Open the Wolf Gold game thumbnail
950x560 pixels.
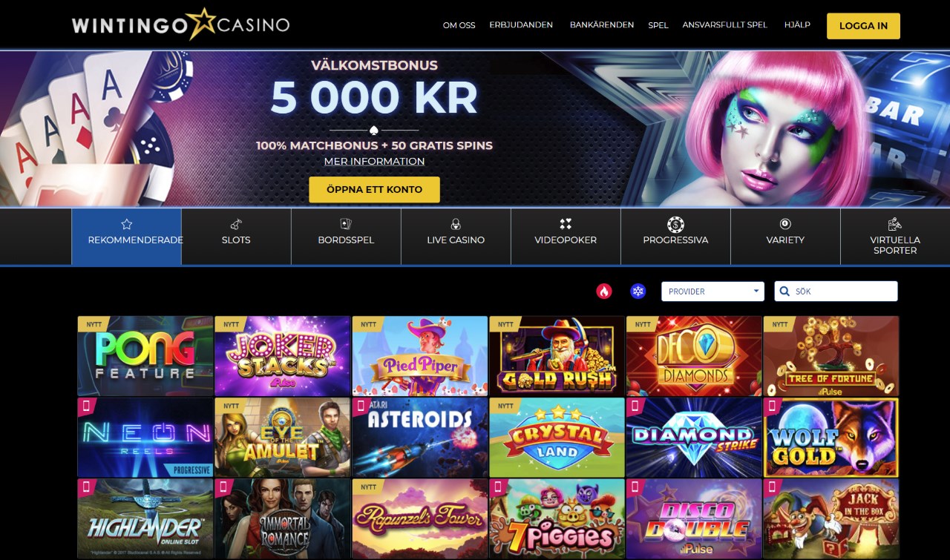point(831,438)
